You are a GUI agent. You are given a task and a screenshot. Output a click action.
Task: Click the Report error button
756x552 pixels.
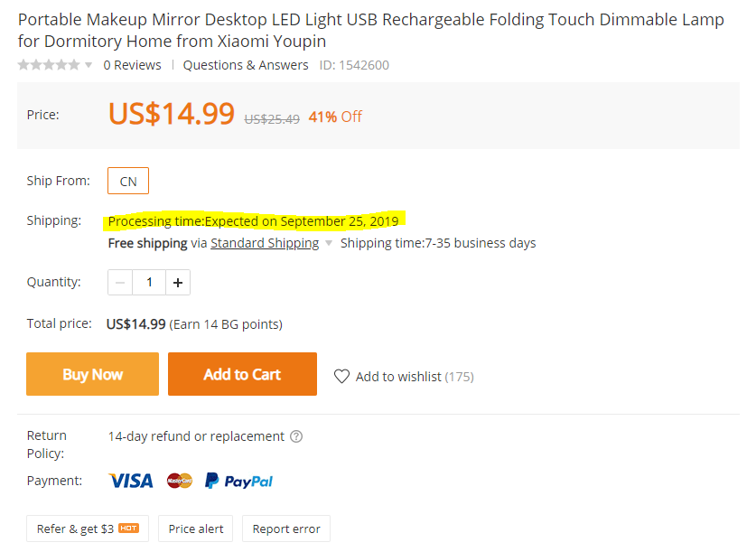(x=286, y=529)
